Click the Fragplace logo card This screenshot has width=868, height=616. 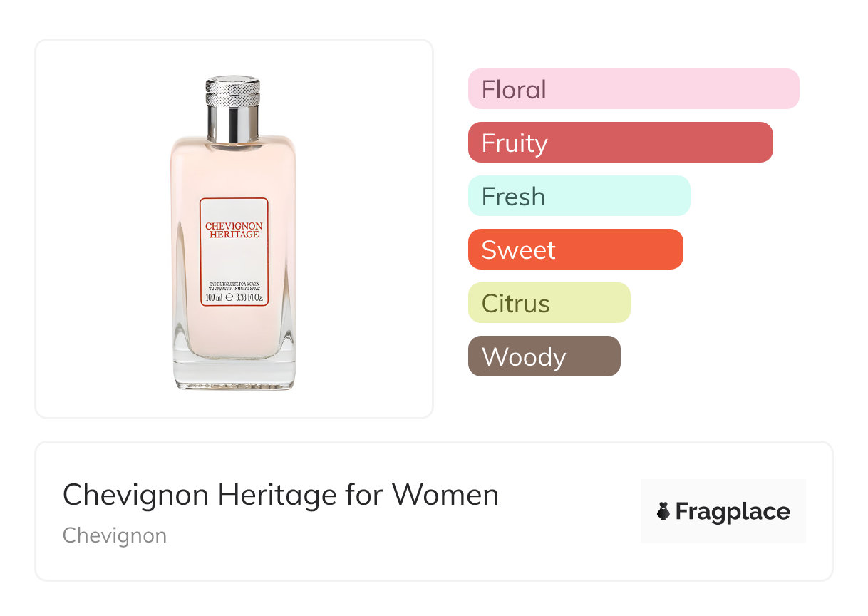(x=723, y=511)
